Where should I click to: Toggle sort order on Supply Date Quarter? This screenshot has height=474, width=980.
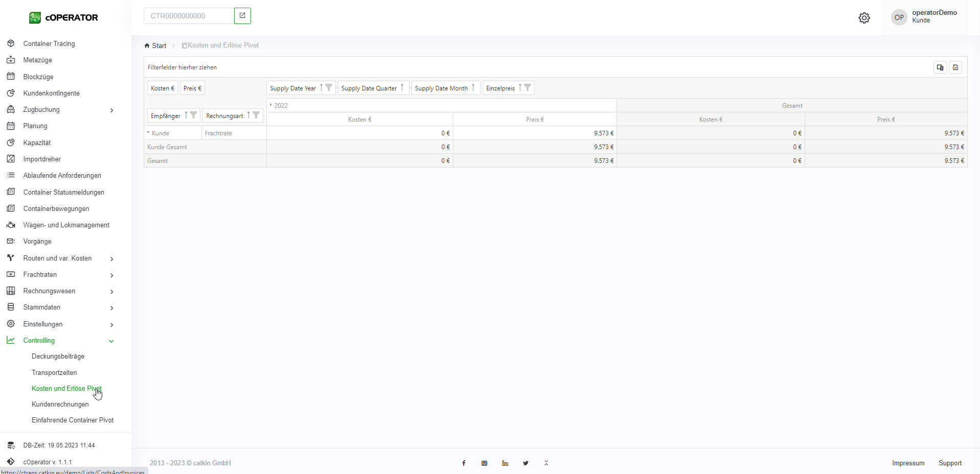click(402, 87)
